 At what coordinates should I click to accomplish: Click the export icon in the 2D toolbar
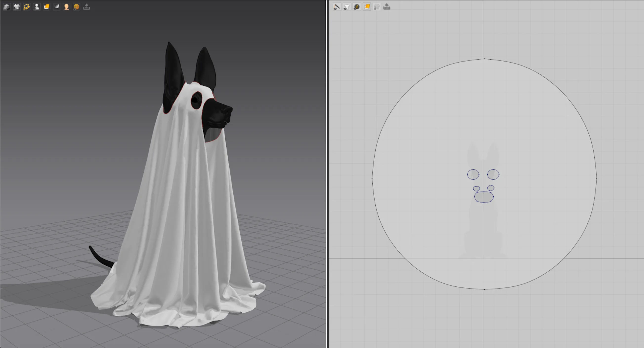(x=387, y=7)
